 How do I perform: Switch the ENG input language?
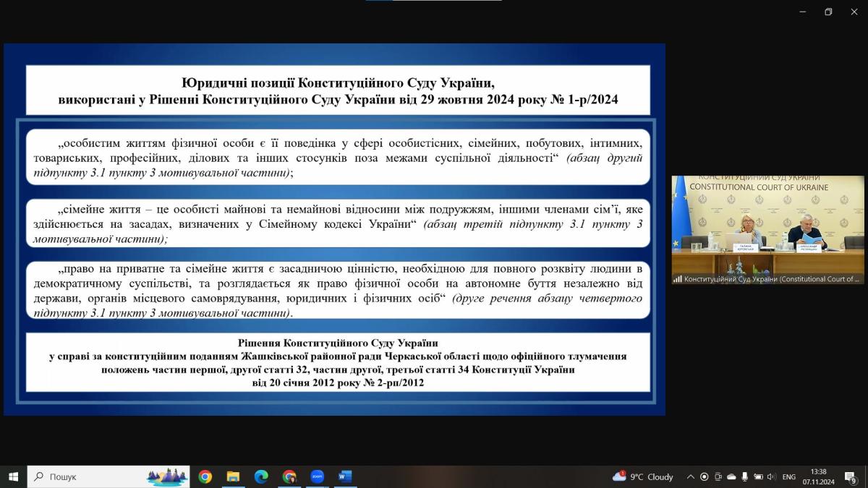[x=789, y=477]
